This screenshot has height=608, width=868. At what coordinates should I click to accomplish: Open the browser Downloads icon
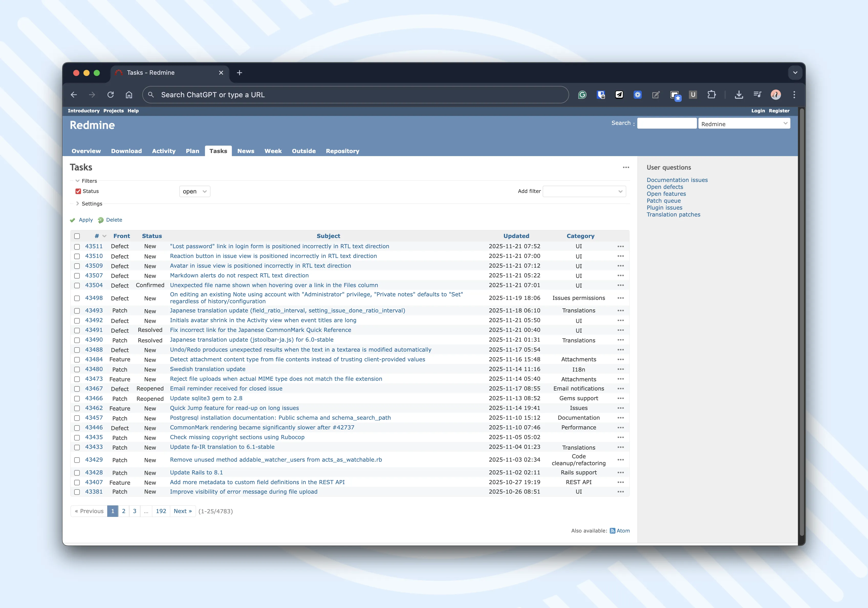739,95
